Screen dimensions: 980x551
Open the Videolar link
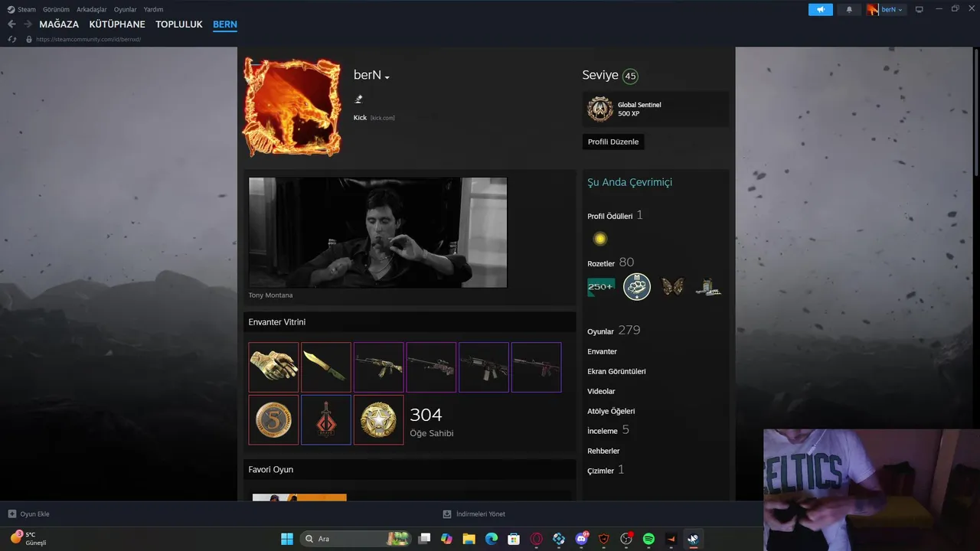click(x=601, y=391)
